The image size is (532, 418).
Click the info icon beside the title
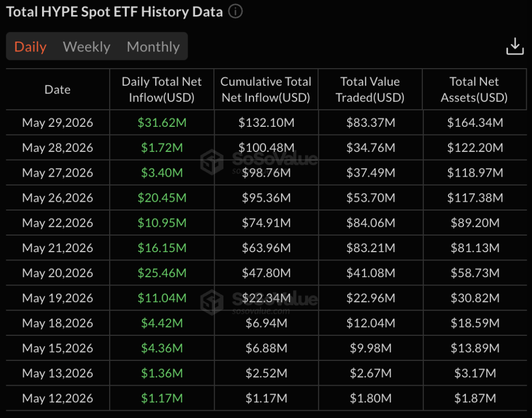(235, 11)
